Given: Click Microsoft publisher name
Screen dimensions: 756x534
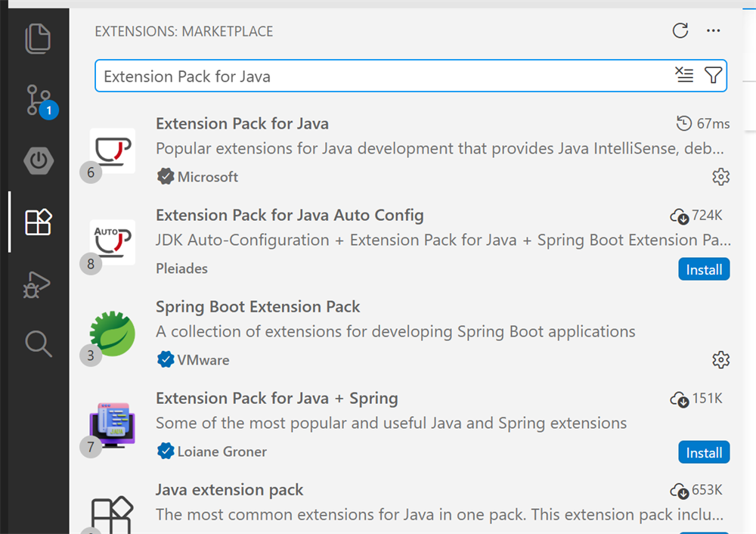Looking at the screenshot, I should [208, 177].
